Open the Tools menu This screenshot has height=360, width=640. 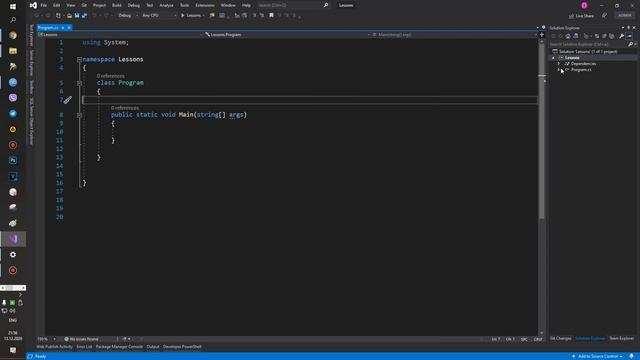point(184,5)
